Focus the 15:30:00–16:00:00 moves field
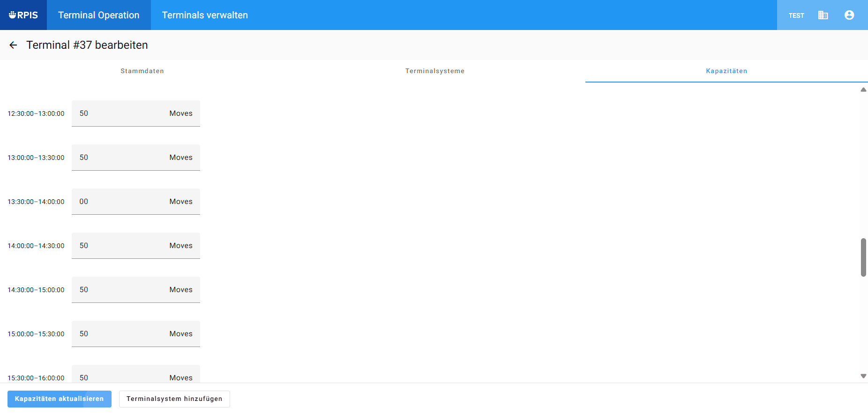Image resolution: width=868 pixels, height=415 pixels. 136,374
